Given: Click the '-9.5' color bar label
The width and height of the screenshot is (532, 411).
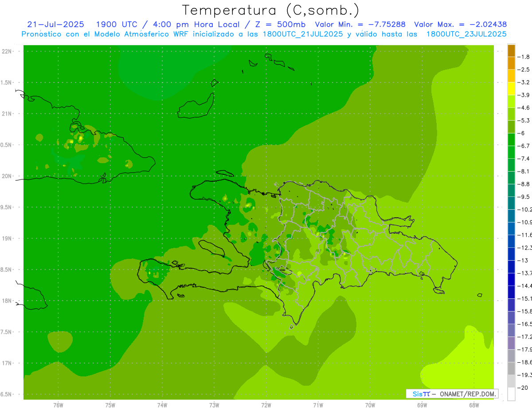Looking at the screenshot, I should tap(524, 197).
